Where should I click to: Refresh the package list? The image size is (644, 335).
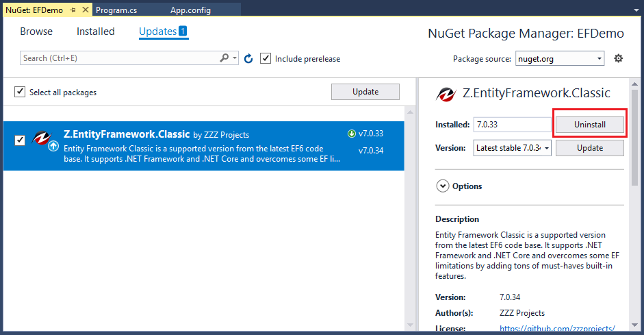[x=248, y=59]
